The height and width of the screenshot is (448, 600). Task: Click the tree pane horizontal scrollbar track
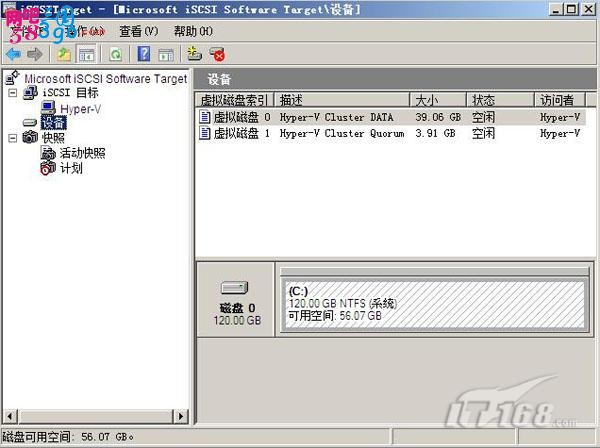[95, 416]
